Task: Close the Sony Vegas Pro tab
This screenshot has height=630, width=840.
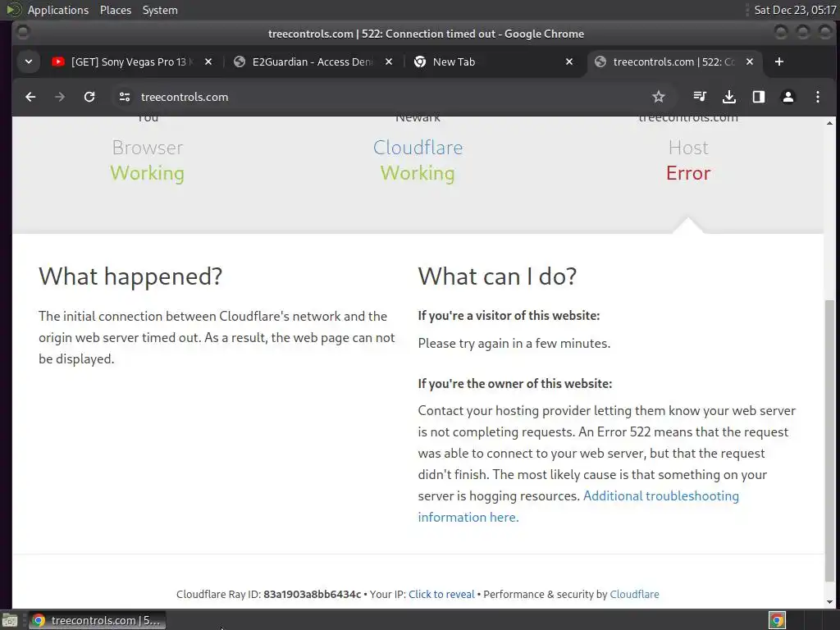Action: (x=208, y=62)
